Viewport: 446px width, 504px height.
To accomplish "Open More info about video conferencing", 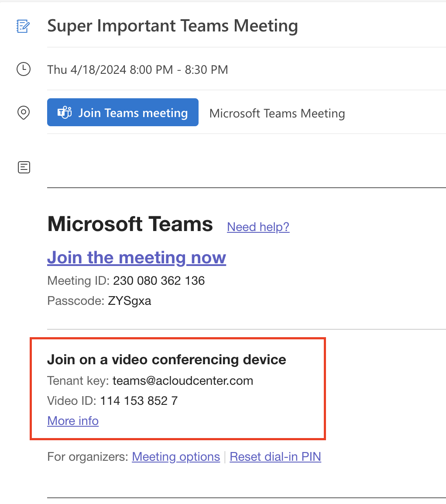I will [73, 421].
